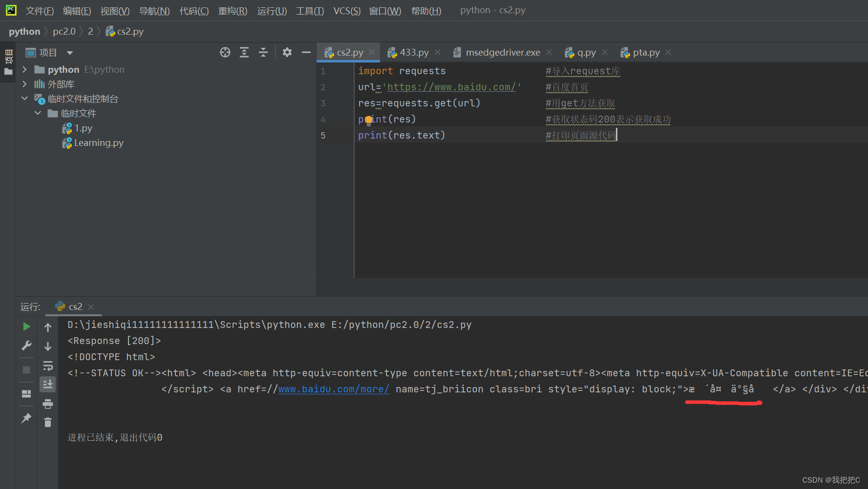Click the print output icon
Screen dimensions: 868x489
coord(48,404)
